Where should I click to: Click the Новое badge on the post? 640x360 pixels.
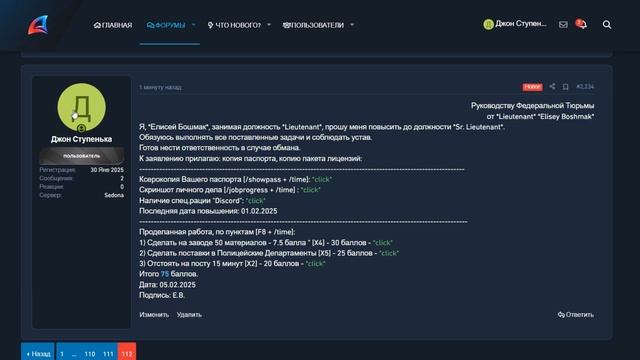tap(532, 87)
